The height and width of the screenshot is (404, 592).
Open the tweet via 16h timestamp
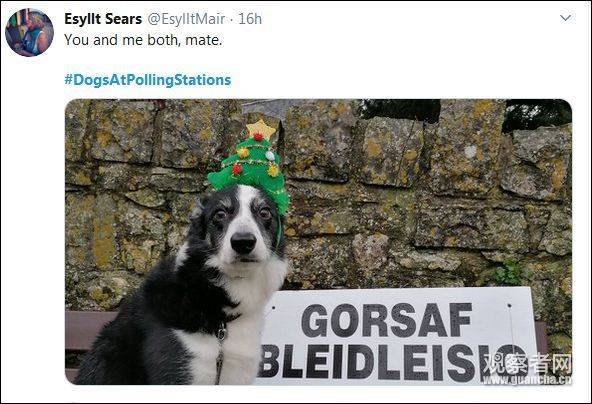(x=250, y=19)
